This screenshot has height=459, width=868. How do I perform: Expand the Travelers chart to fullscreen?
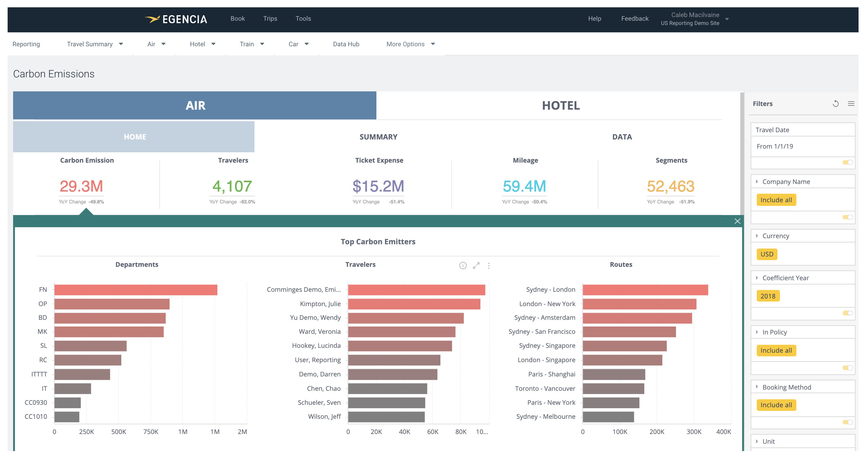[476, 265]
